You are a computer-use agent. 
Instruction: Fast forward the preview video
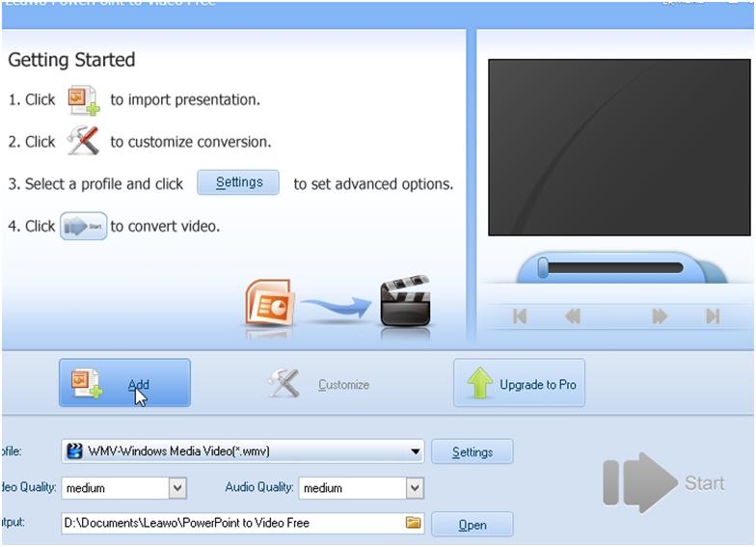pyautogui.click(x=660, y=316)
